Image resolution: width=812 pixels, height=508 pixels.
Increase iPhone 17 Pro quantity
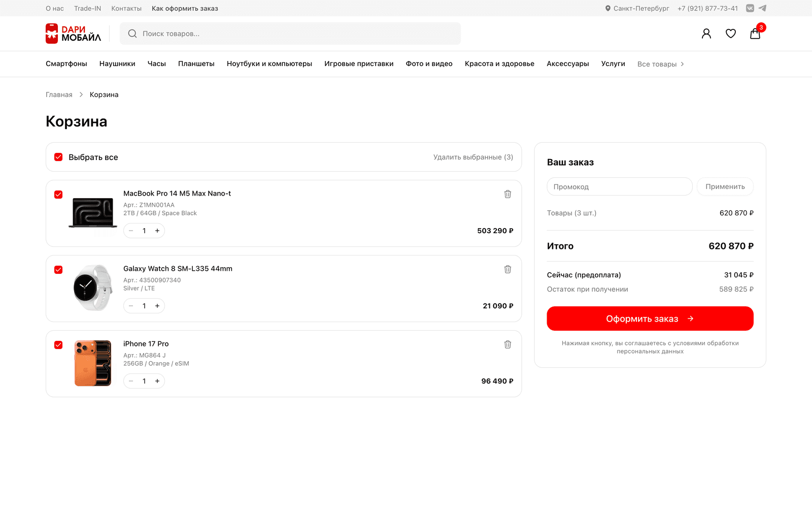[157, 381]
